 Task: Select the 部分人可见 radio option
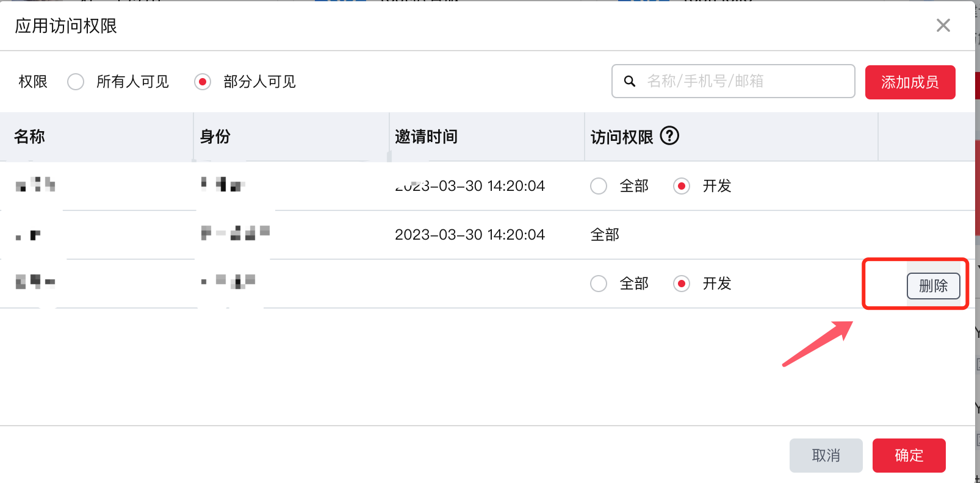tap(203, 82)
